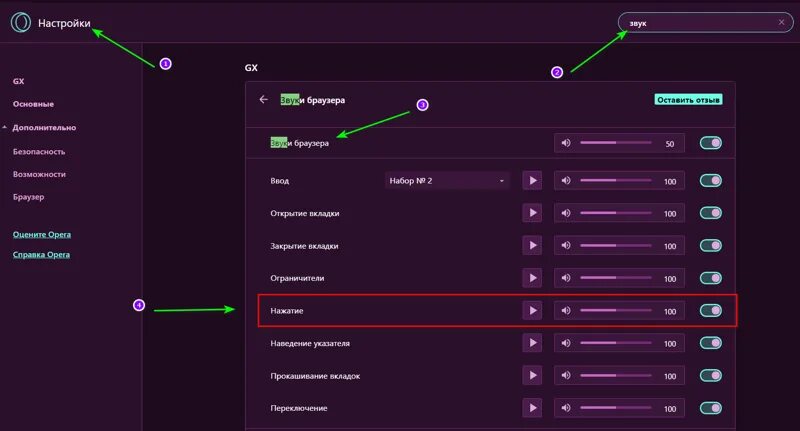Collapse the Дополнительно sidebar section arrow
The height and width of the screenshot is (431, 800).
(x=5, y=127)
